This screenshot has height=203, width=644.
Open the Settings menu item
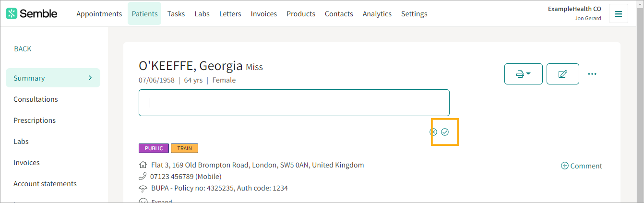(x=414, y=13)
